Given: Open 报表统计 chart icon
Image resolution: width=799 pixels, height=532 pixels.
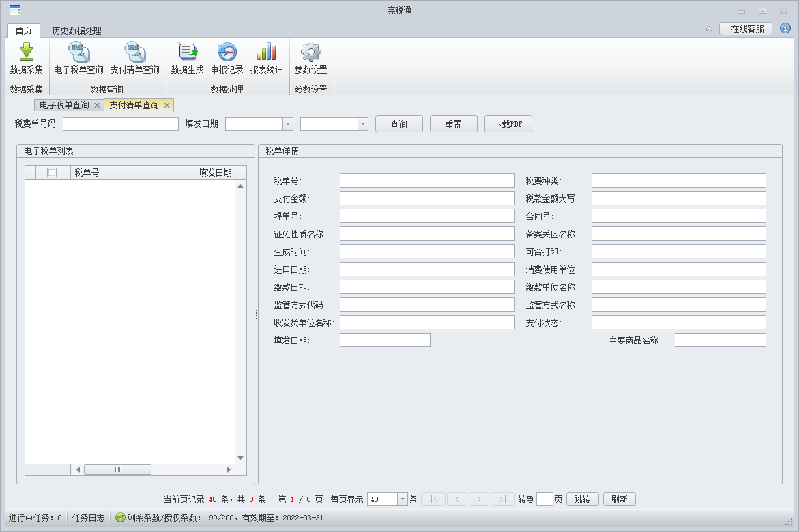Looking at the screenshot, I should pos(266,53).
